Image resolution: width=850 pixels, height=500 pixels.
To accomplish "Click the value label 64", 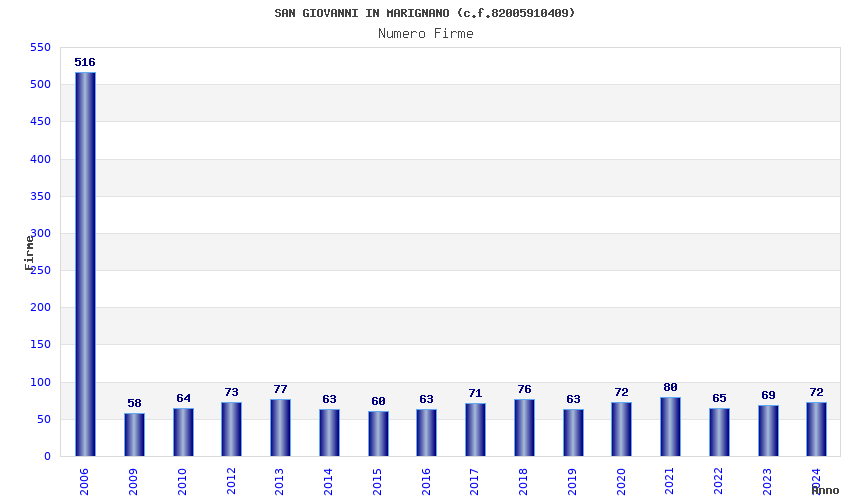I will pyautogui.click(x=183, y=399).
